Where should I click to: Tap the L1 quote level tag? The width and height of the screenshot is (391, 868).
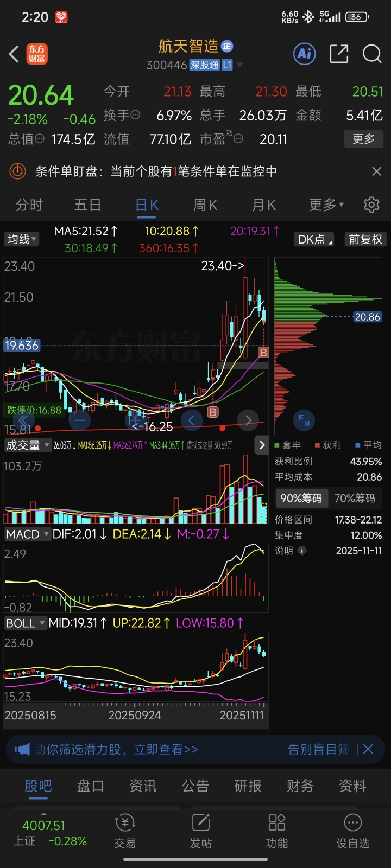[227, 65]
